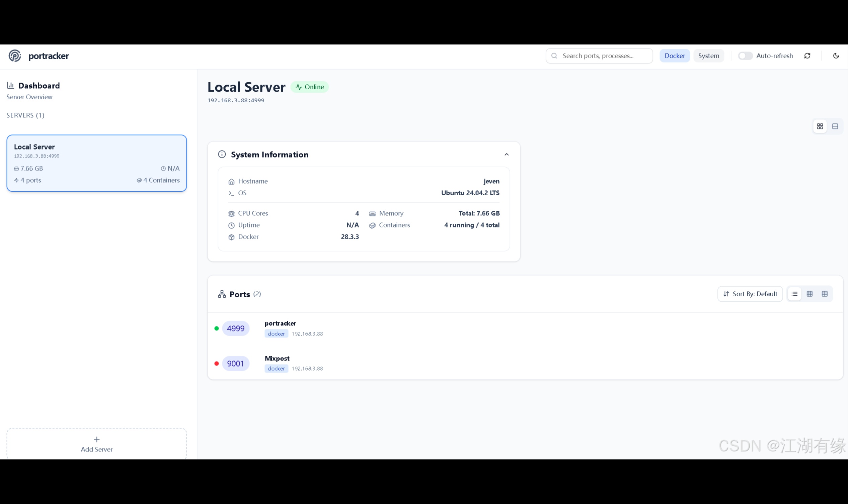848x504 pixels.
Task: Switch ports to rightmost table view icon
Action: [x=825, y=294]
